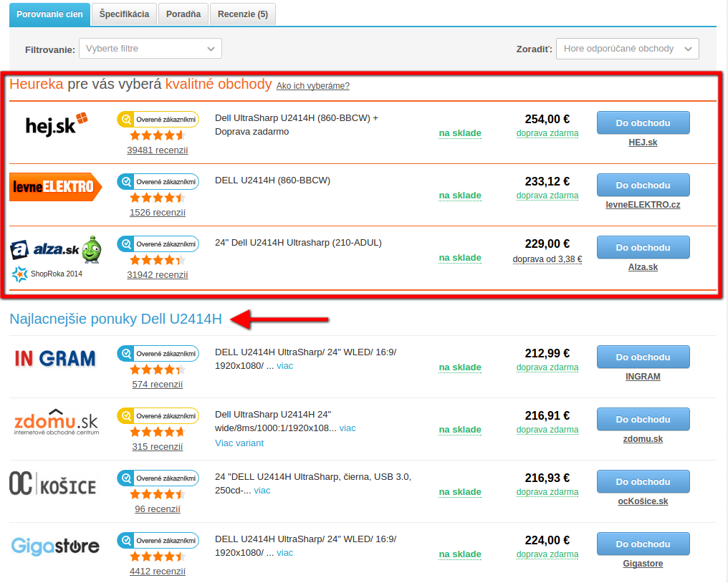Open the Ako ich vyberáme? link
The image size is (728, 583).
pos(312,86)
